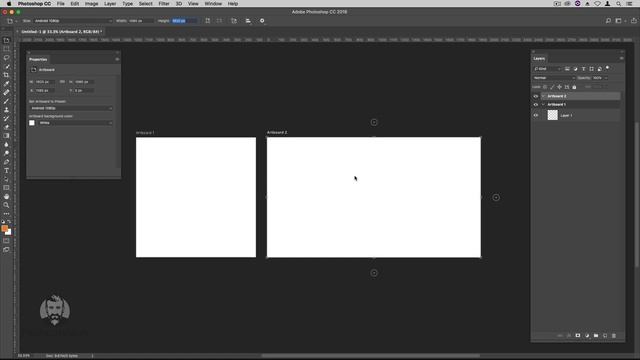Toggle visibility of Artboard 1 layer
This screenshot has height=360, width=640.
(536, 104)
